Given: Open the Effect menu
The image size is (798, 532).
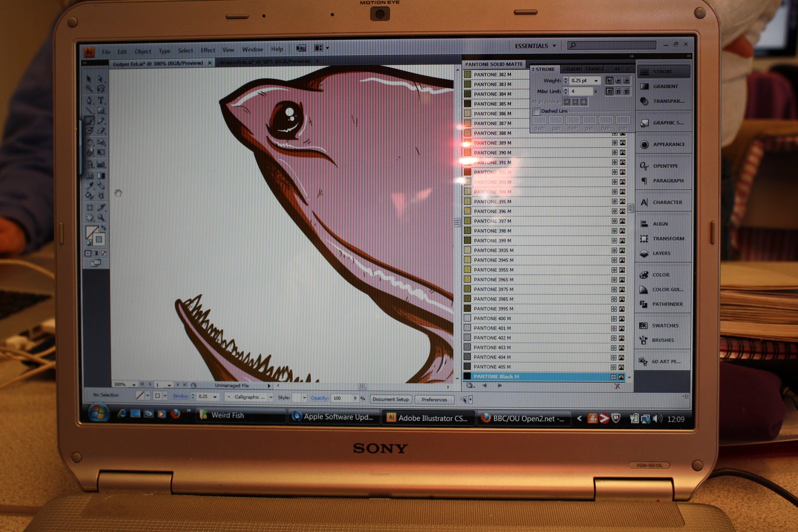Looking at the screenshot, I should point(208,50).
